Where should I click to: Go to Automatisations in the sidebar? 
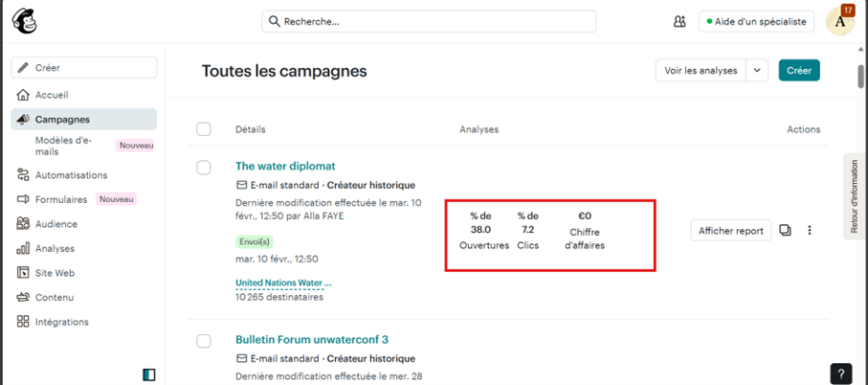71,175
